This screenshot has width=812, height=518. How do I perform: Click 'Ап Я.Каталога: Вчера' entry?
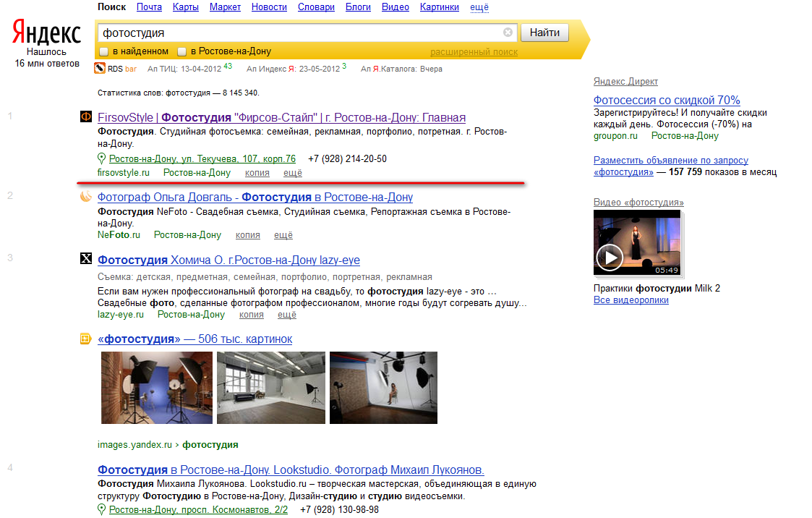(x=401, y=69)
